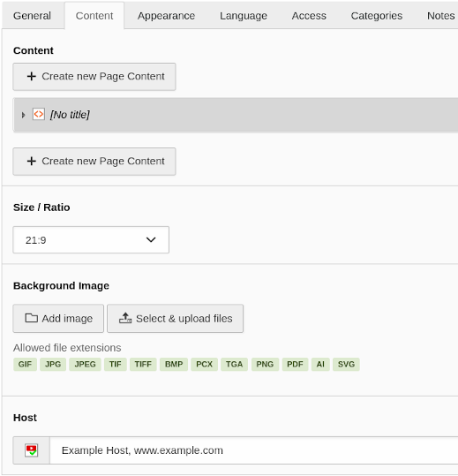This screenshot has width=458, height=476.
Task: Click the upload icon on Select & upload files
Action: click(x=125, y=318)
